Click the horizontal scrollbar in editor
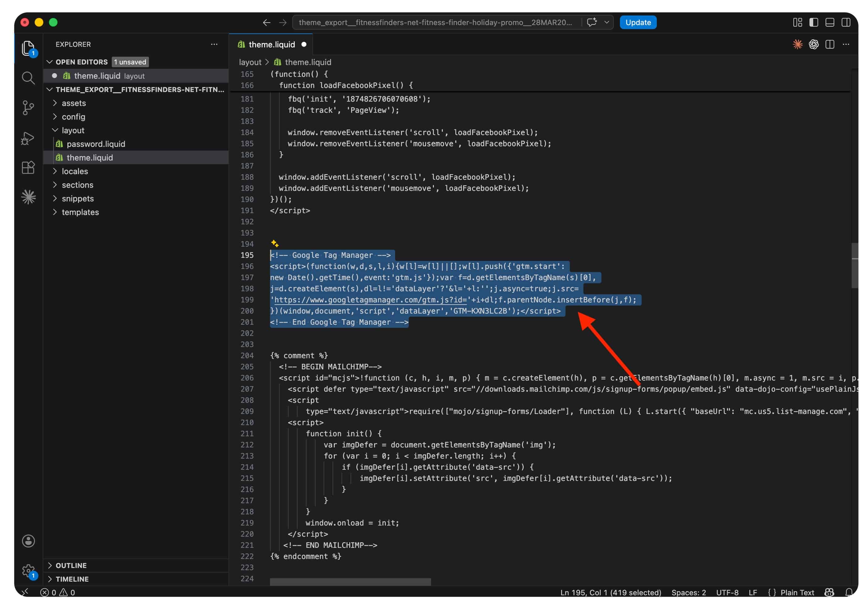The height and width of the screenshot is (603, 868). [350, 581]
